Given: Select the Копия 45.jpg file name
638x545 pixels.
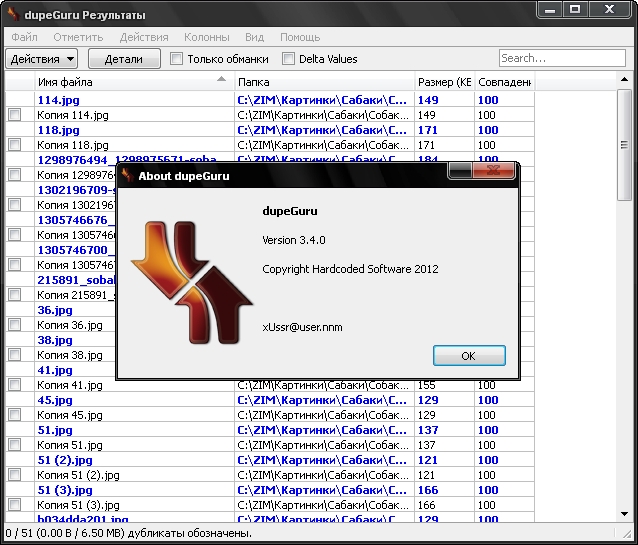Looking at the screenshot, I should pos(70,415).
